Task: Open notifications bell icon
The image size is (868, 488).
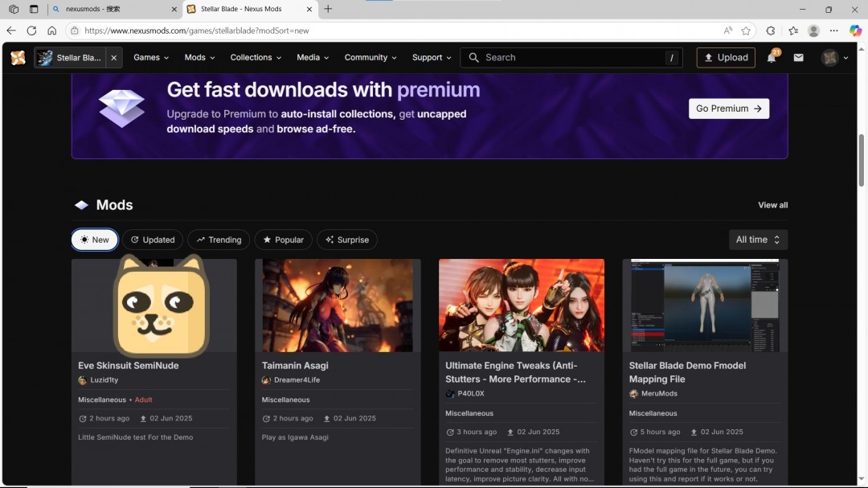Action: pos(772,57)
